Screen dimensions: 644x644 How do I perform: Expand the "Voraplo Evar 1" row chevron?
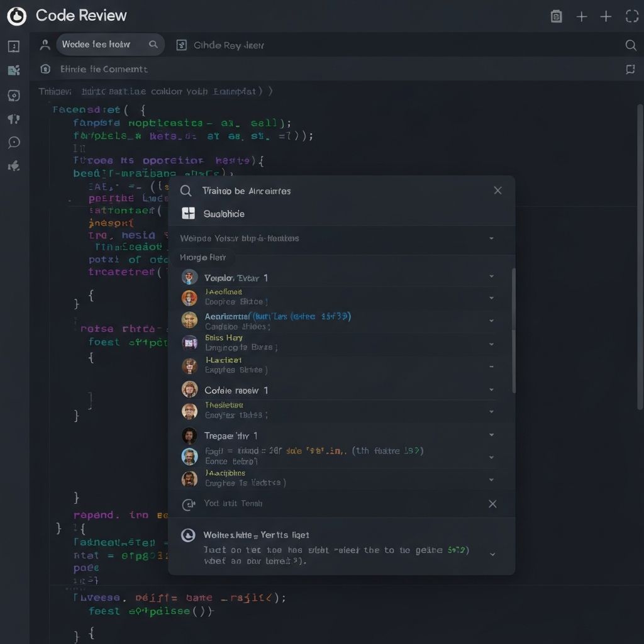tap(491, 276)
